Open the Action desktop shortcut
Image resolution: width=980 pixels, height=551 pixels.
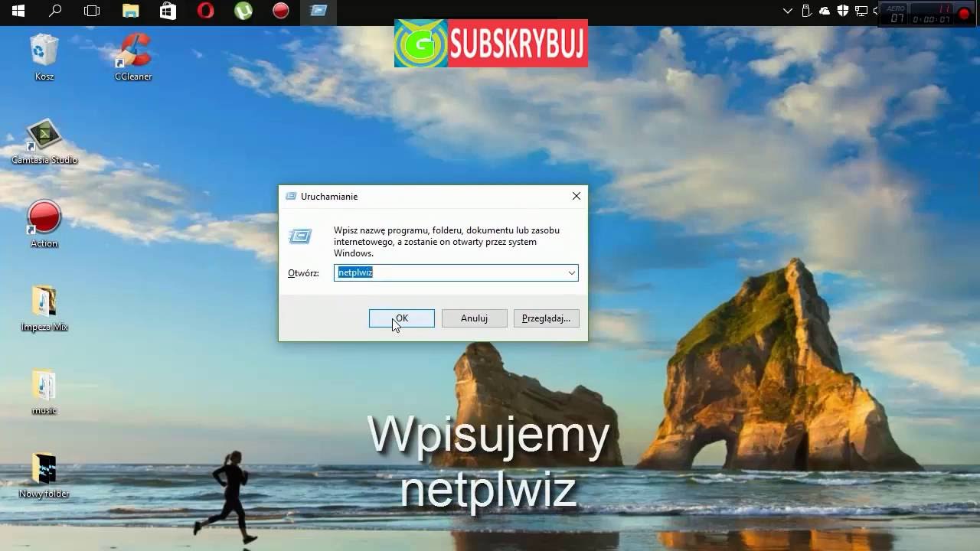click(x=44, y=224)
